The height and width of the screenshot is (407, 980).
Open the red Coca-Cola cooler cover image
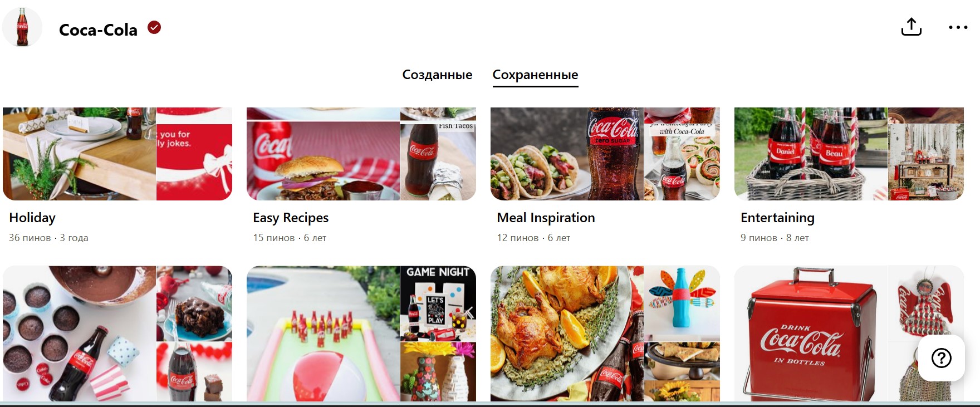tap(811, 334)
